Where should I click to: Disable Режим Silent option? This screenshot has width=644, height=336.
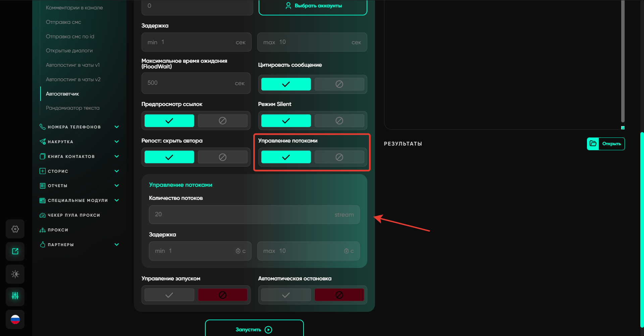339,121
